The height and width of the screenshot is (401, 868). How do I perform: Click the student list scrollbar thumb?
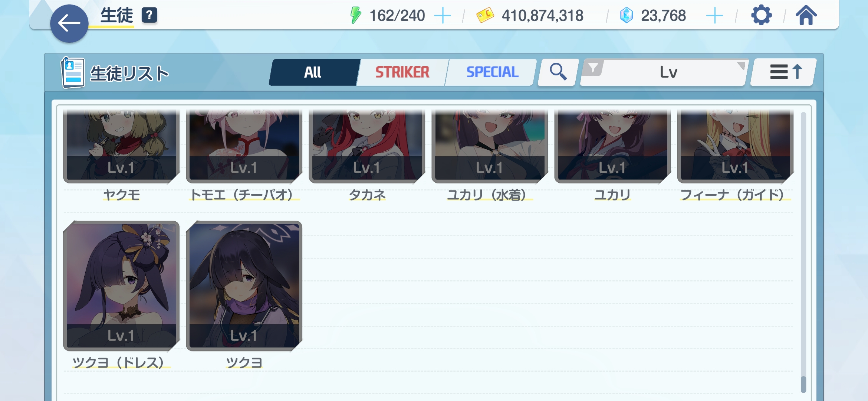click(803, 384)
